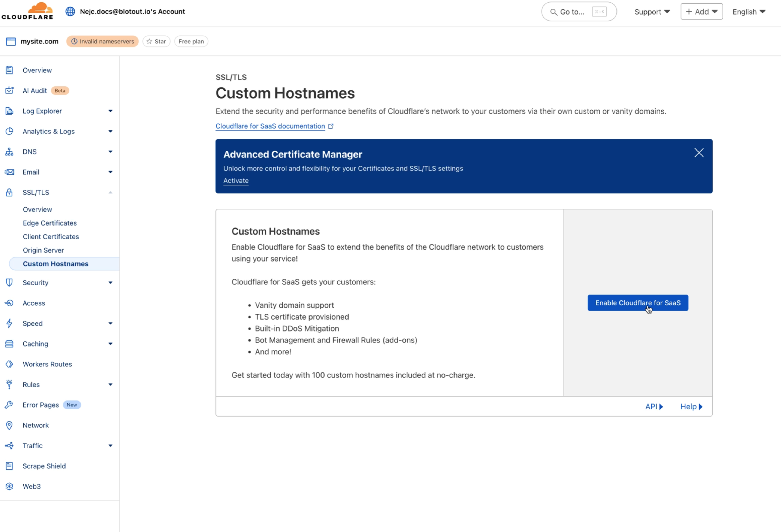
Task: Click Enable Cloudflare for SaaS button
Action: (637, 303)
